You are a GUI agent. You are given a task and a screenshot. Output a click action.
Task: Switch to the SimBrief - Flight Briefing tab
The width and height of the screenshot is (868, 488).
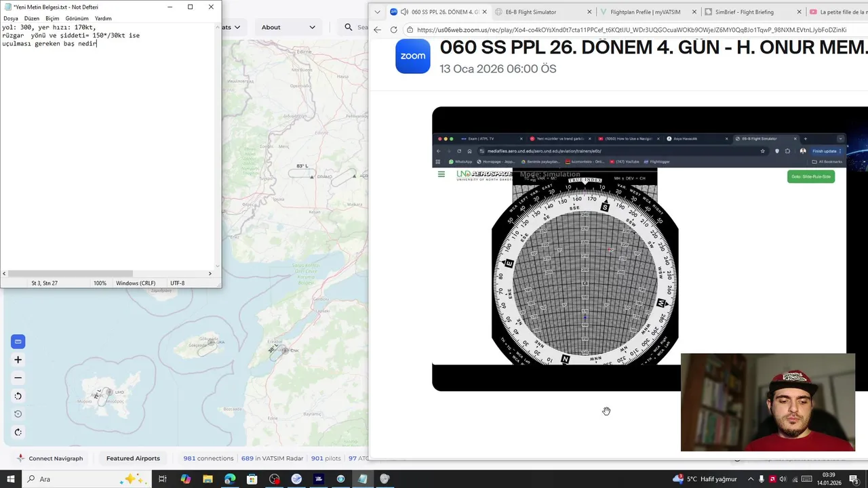[x=744, y=12]
